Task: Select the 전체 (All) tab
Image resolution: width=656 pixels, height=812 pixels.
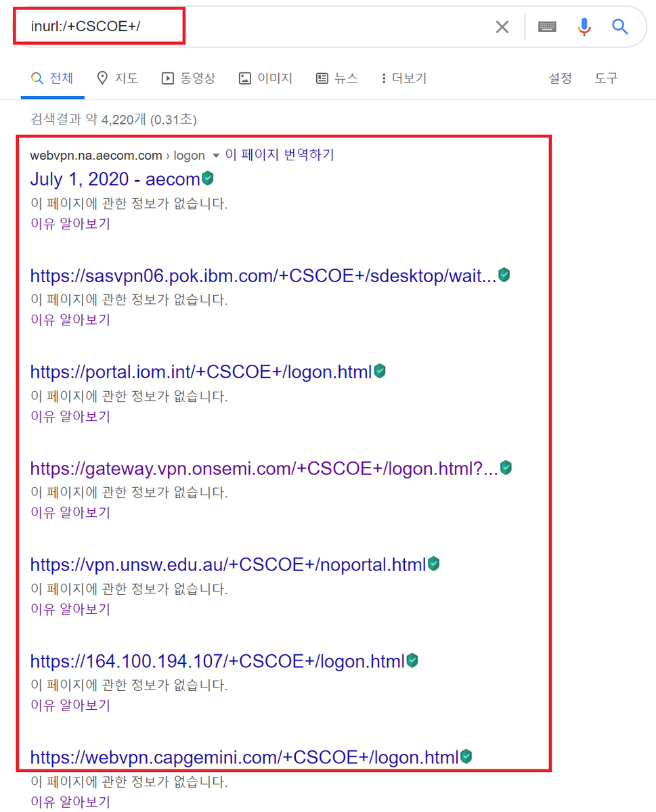Action: tap(52, 78)
